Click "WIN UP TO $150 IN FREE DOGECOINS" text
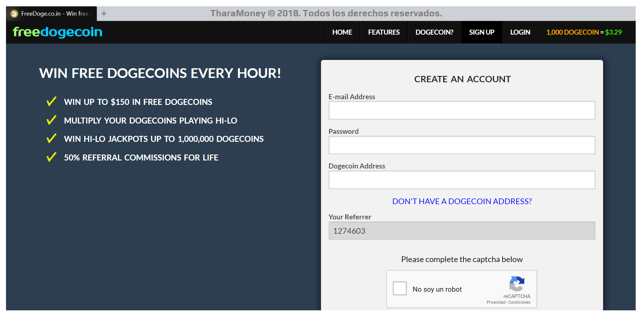The image size is (644, 317). click(138, 102)
